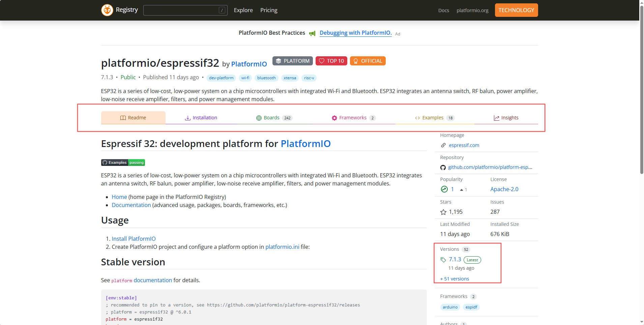Click the GitHub icon beside repository link
The height and width of the screenshot is (325, 644).
(443, 168)
